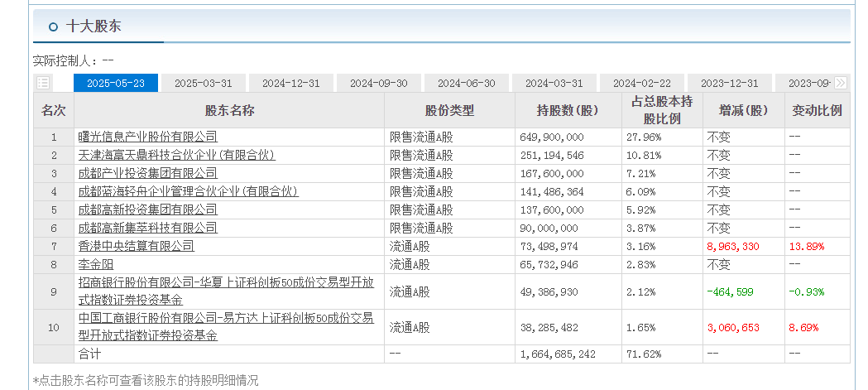Open the partially shown 2023-09 tab
Image resolution: width=868 pixels, height=390 pixels.
804,83
